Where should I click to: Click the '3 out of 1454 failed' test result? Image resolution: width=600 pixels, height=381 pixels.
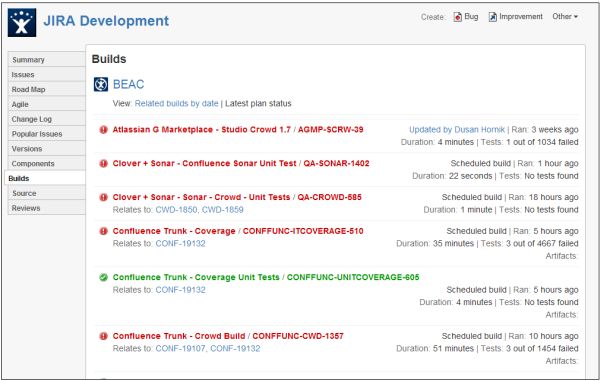click(542, 348)
